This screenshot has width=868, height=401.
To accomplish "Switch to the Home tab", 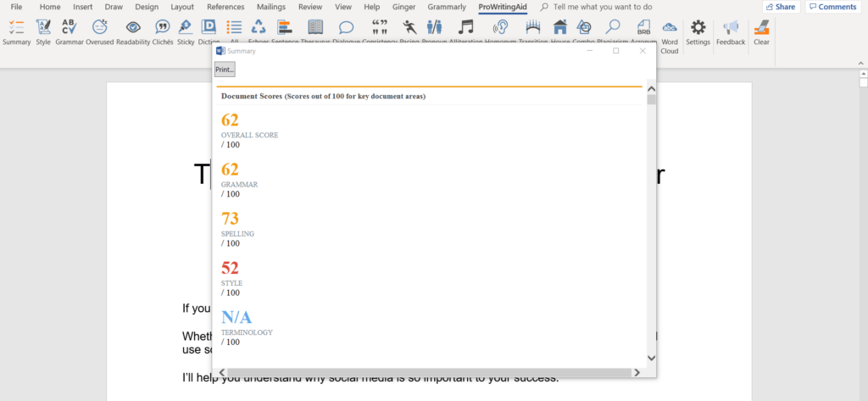I will [50, 7].
